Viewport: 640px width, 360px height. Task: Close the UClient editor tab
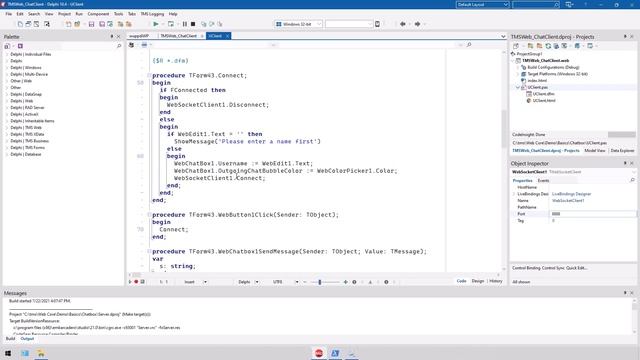pos(227,36)
